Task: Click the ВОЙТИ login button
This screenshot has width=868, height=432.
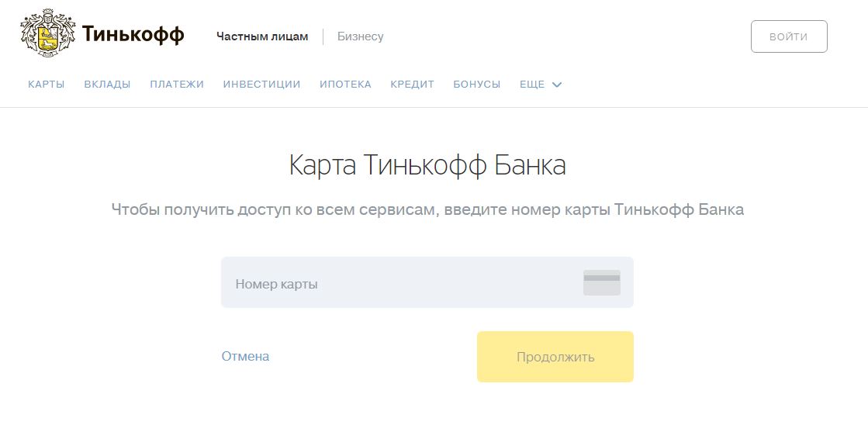Action: coord(789,36)
